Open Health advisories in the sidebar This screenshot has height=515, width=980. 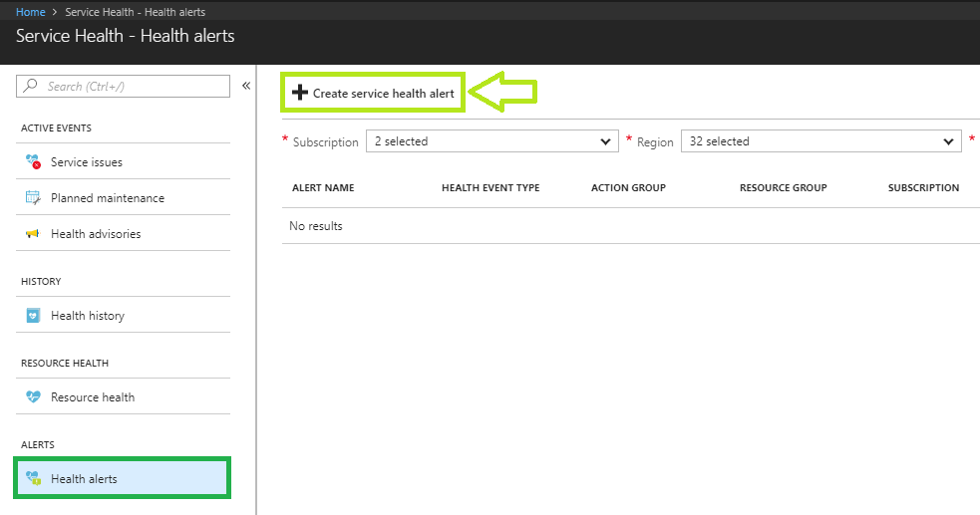pos(124,233)
